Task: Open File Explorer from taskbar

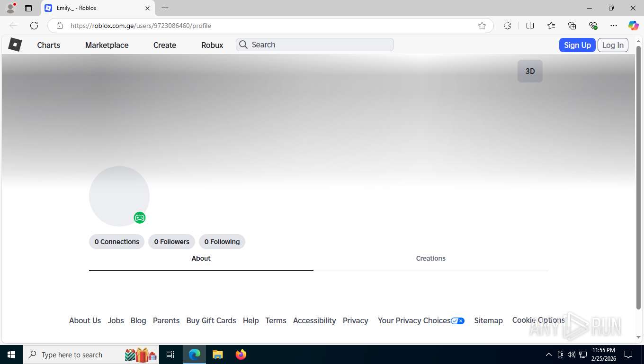Action: point(218,355)
